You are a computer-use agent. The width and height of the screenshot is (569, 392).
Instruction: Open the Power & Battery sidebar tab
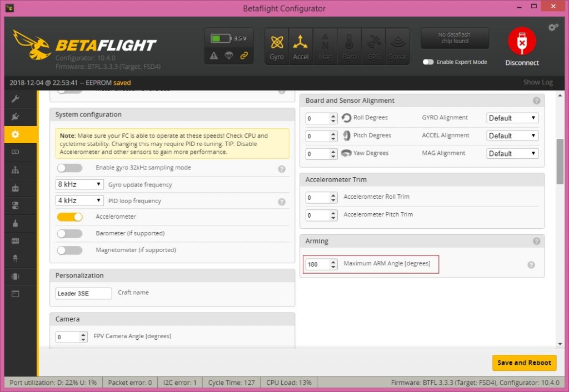(x=15, y=152)
